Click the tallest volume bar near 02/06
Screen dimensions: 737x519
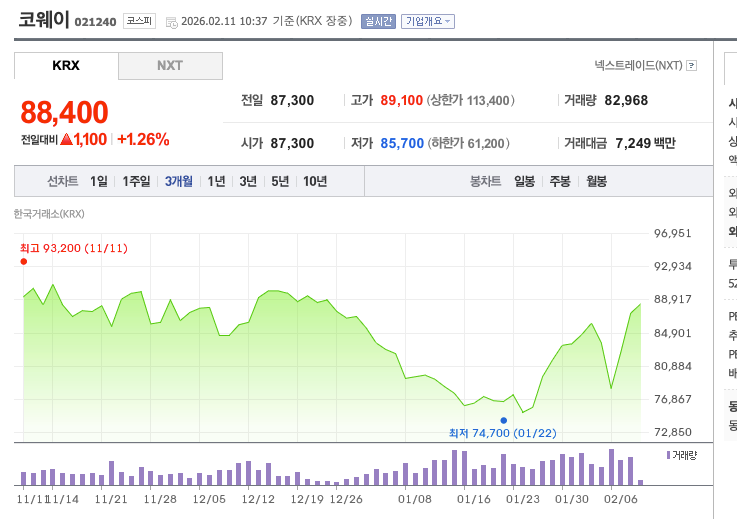point(612,467)
